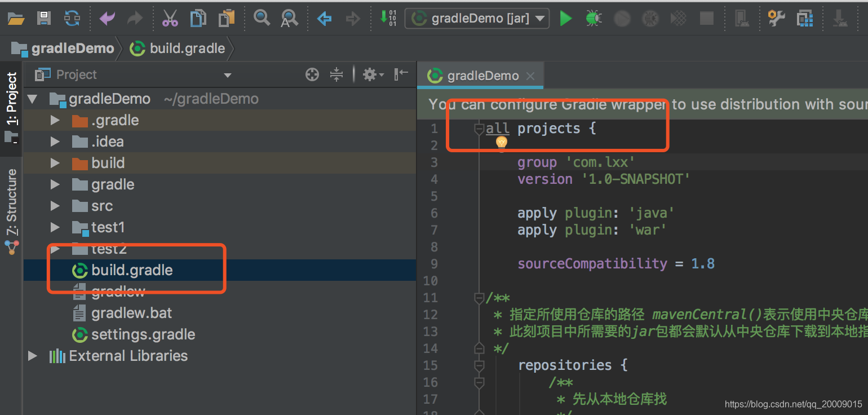Open Project panel gear settings
Viewport: 868px width, 415px height.
[373, 74]
